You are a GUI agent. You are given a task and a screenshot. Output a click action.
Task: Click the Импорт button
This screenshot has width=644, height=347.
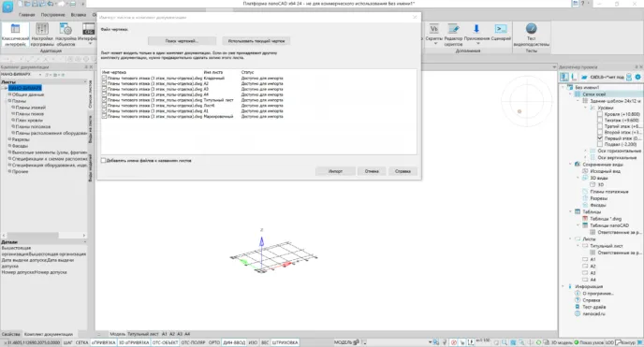[x=335, y=171]
